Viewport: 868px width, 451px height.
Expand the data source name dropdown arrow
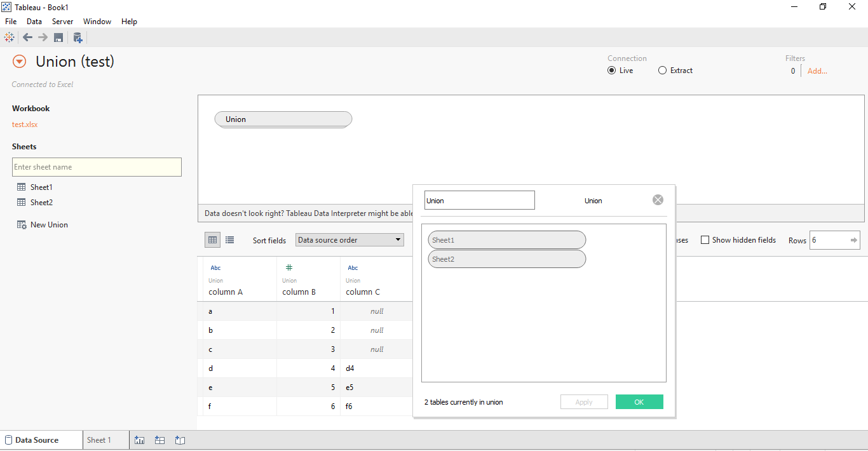(20, 62)
